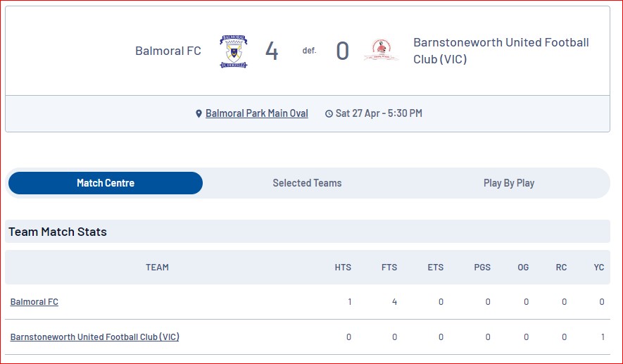Select the Match Centre tab
This screenshot has height=364, width=623.
click(x=106, y=183)
